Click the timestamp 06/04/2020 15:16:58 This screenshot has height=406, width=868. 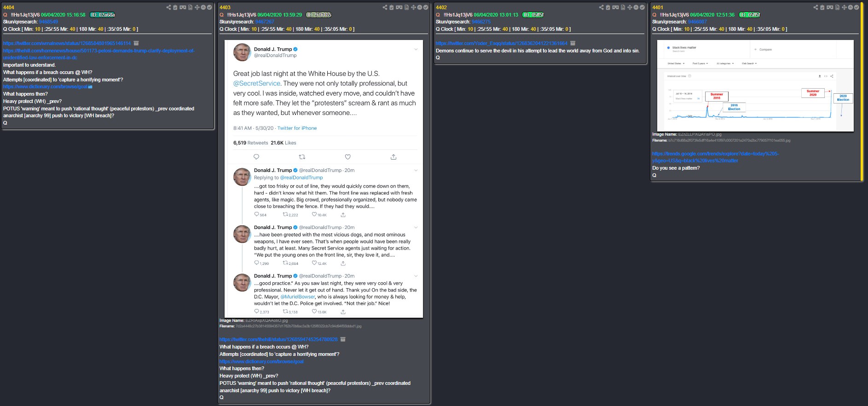(63, 15)
